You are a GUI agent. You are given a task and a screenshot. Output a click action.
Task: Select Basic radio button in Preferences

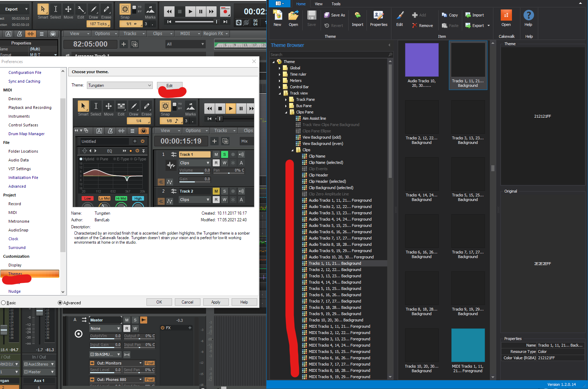pos(3,303)
